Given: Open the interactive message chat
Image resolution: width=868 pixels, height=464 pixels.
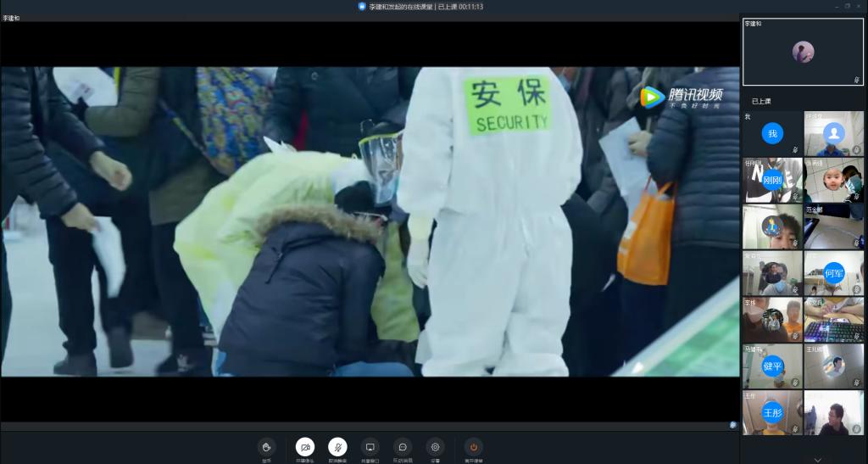Looking at the screenshot, I should [x=403, y=447].
